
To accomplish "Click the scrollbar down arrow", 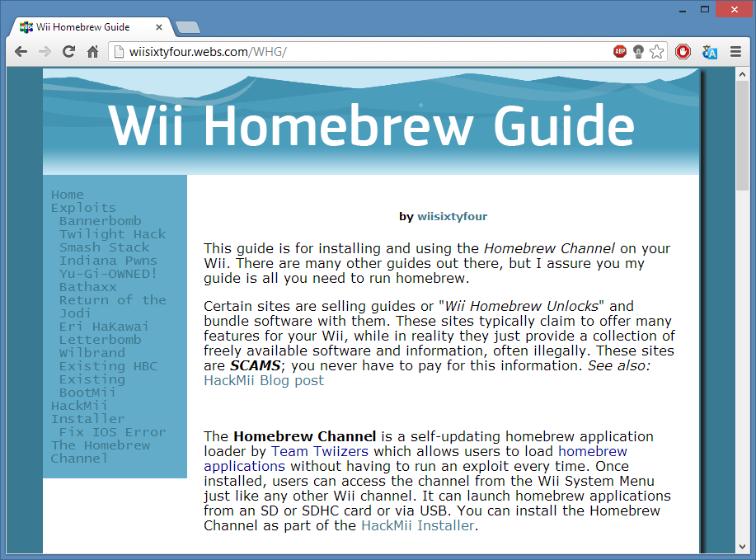I will click(742, 547).
